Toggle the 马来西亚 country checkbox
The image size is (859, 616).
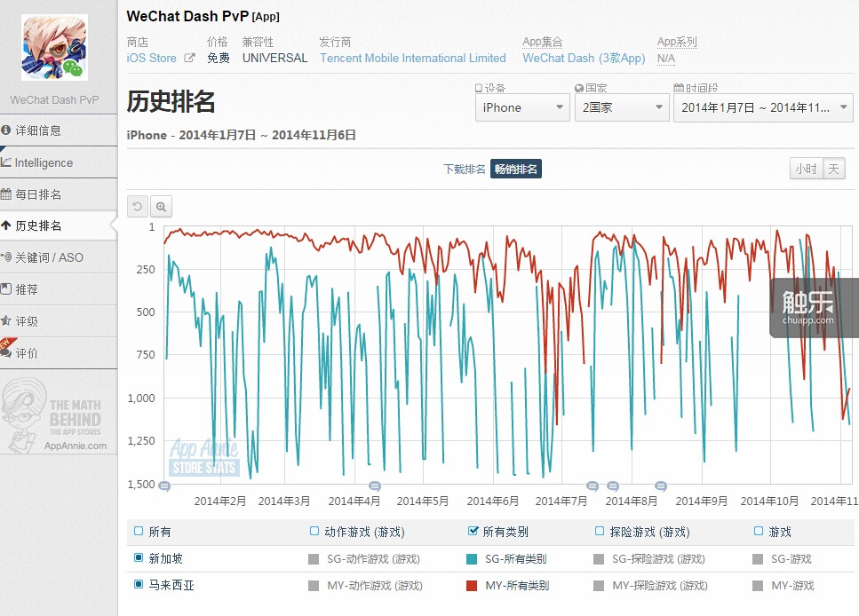click(x=139, y=584)
